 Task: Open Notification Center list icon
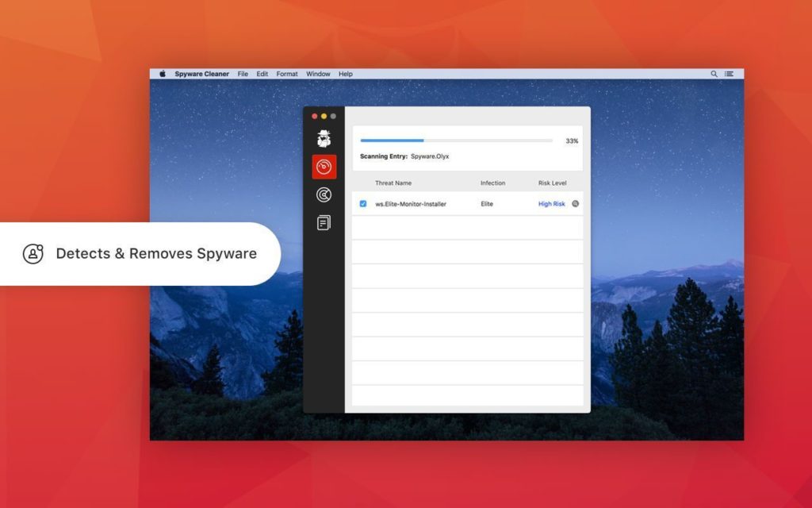pos(729,74)
